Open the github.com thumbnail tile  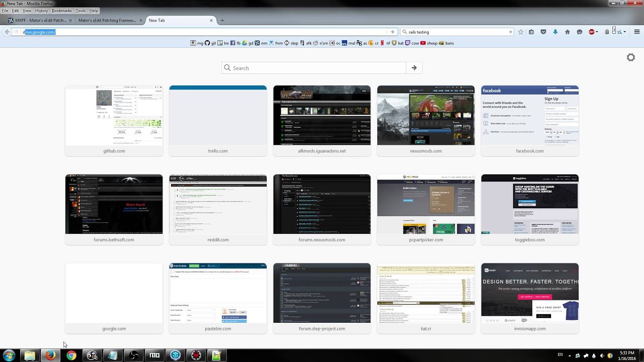[x=114, y=121]
